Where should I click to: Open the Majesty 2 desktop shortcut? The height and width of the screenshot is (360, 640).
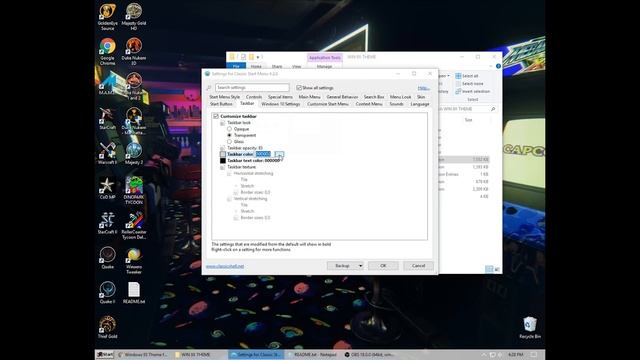coord(134,153)
